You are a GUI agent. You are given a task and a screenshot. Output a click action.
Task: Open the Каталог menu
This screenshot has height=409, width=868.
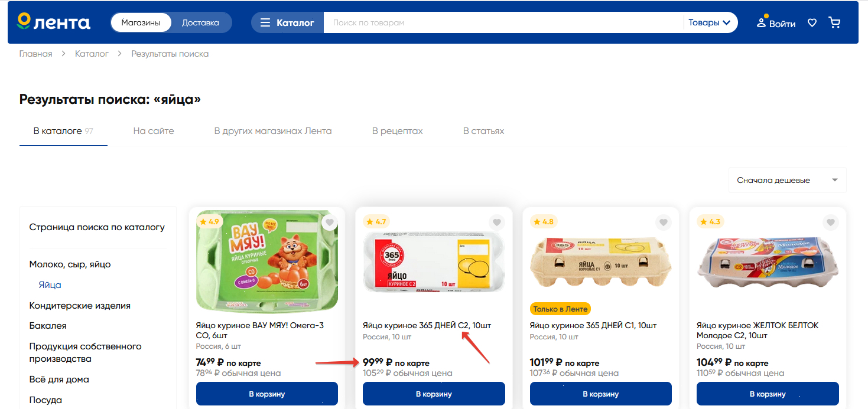(288, 23)
